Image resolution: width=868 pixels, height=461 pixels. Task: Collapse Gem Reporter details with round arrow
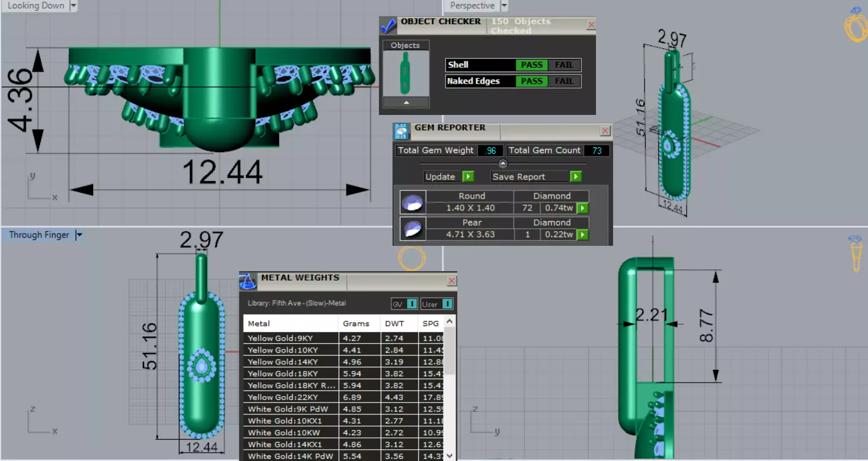503,163
